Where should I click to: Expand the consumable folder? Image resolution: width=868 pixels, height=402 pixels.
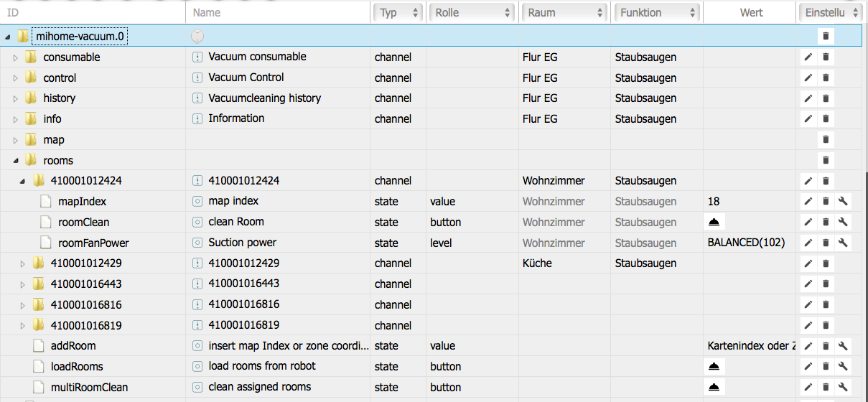tap(15, 57)
